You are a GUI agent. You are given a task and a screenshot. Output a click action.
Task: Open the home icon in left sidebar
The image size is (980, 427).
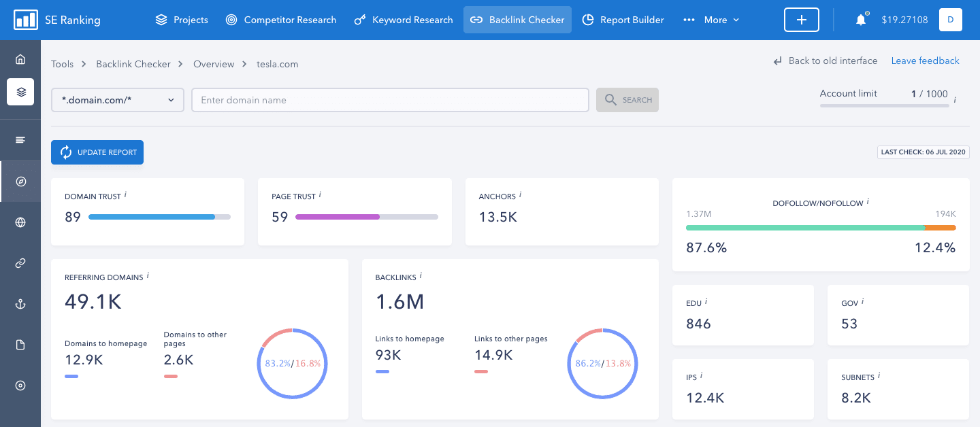20,59
